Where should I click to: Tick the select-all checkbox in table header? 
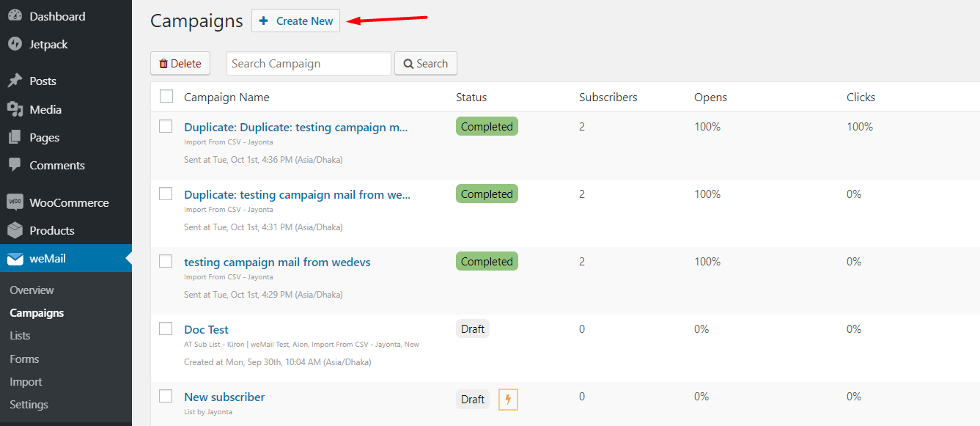pyautogui.click(x=166, y=96)
